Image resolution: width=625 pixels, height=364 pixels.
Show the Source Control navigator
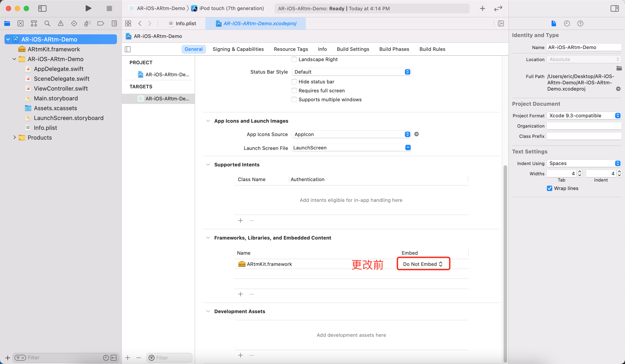[21, 24]
